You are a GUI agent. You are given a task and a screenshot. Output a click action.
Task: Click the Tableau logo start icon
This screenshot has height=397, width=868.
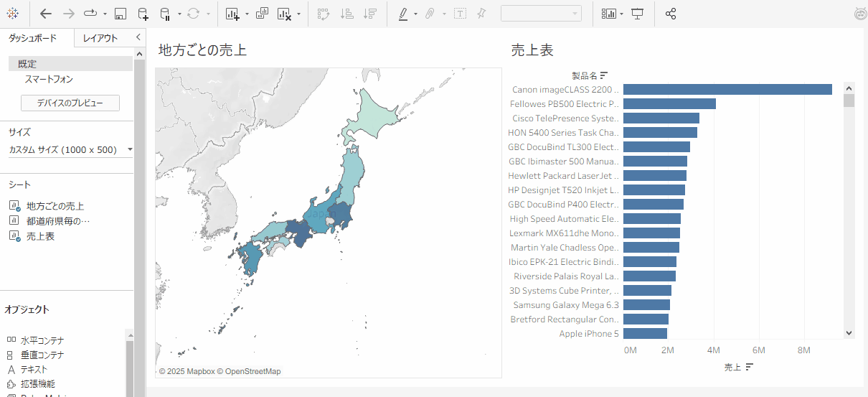point(13,14)
